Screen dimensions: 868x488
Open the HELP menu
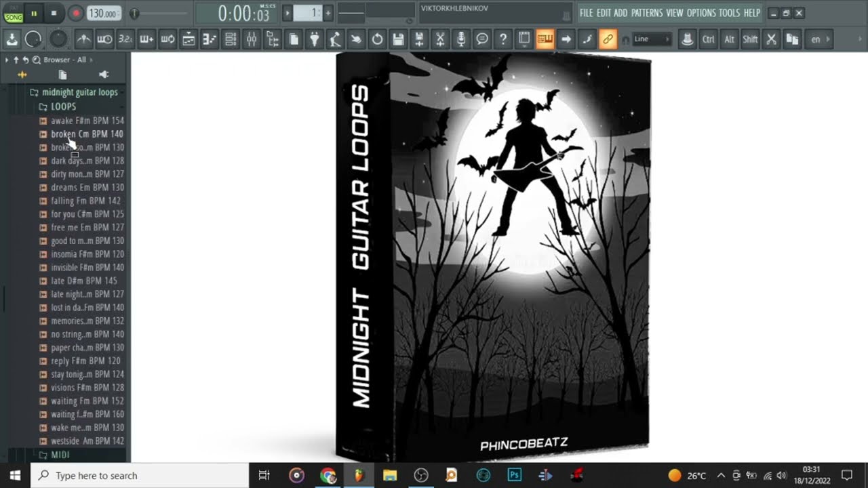pos(752,13)
